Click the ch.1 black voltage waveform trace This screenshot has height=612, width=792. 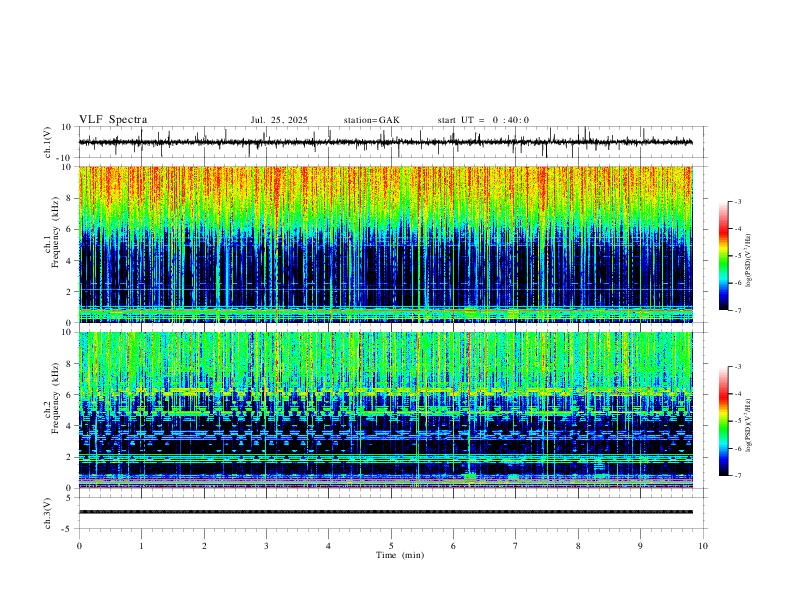(x=385, y=142)
